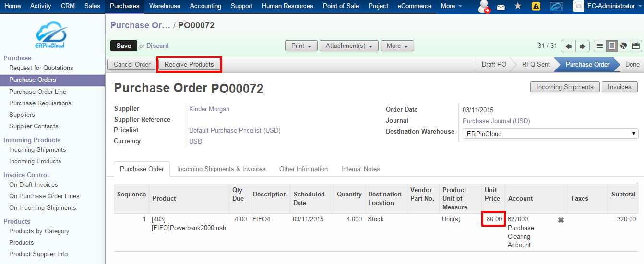Open the Point of Sale menu
Viewport: 644px width, 264px height.
pos(341,6)
